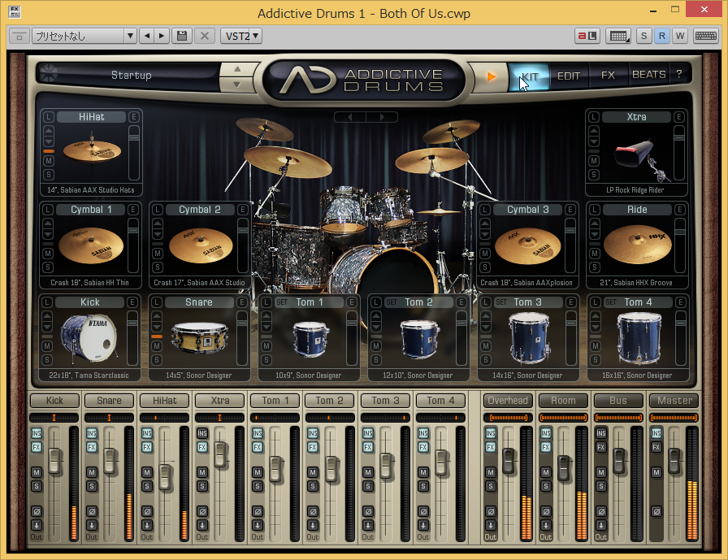Switch to the KIT tab
This screenshot has width=728, height=560.
529,76
